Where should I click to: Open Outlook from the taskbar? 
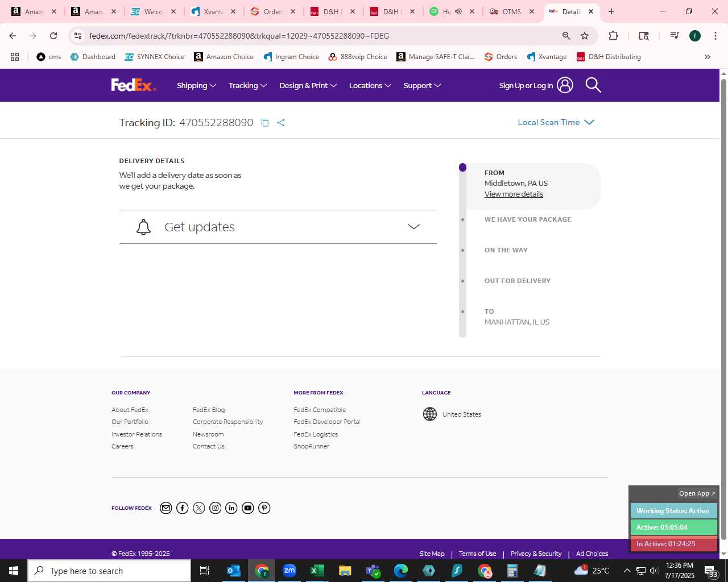234,571
